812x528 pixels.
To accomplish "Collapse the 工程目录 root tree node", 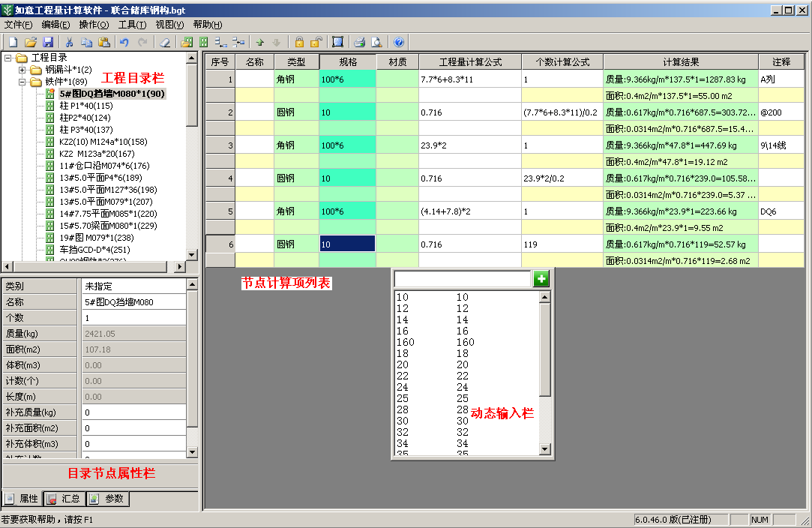I will 8,58.
